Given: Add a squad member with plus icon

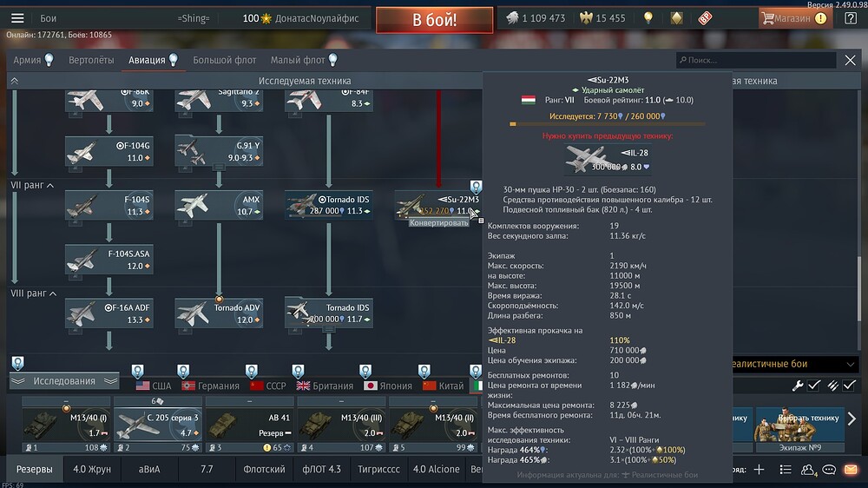Looking at the screenshot, I should point(759,470).
